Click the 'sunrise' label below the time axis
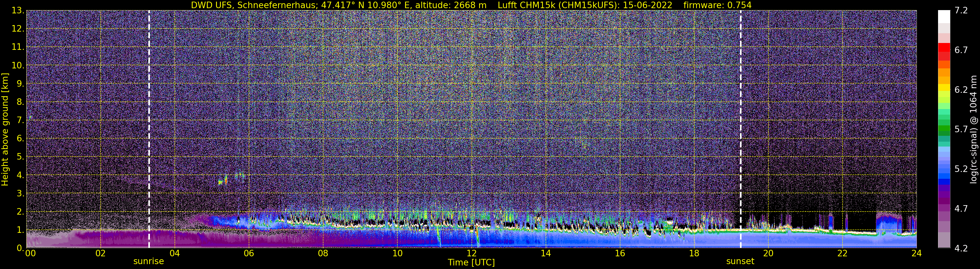Image resolution: width=980 pixels, height=269 pixels. click(x=149, y=262)
